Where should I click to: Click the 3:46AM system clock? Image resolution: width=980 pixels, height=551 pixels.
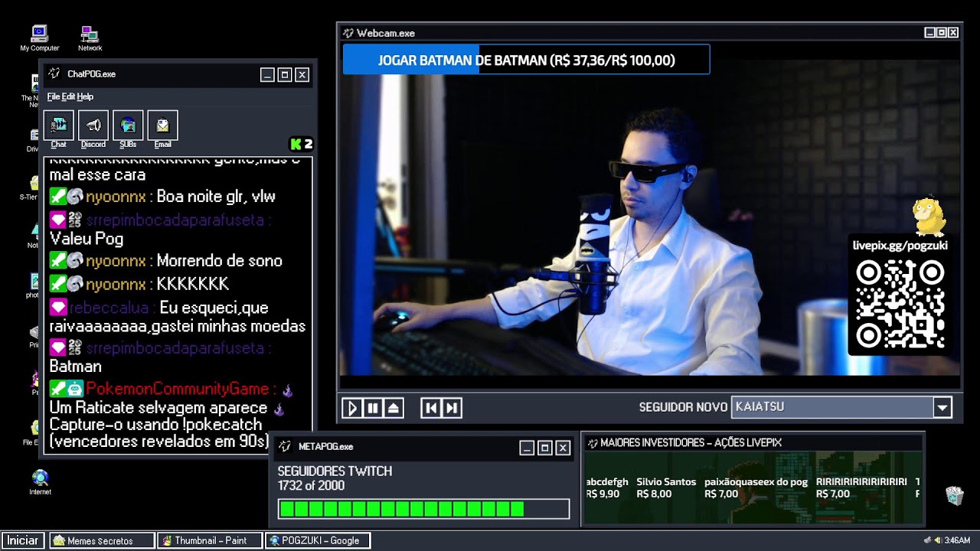[x=957, y=540]
